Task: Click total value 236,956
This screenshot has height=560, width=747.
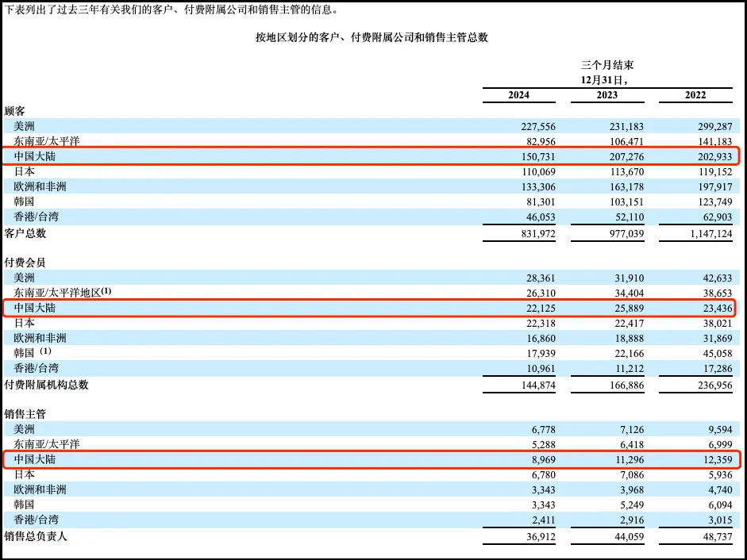Action: click(x=715, y=385)
